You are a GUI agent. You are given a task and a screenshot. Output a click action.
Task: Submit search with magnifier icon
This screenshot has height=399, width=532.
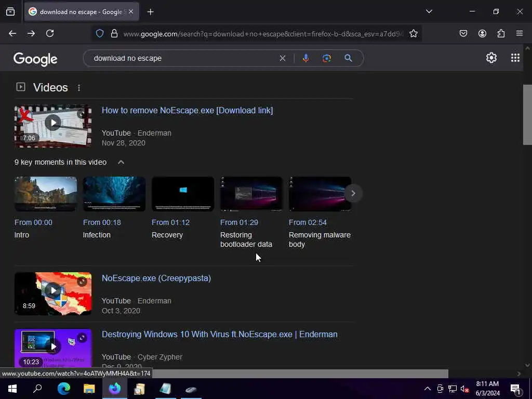[348, 58]
